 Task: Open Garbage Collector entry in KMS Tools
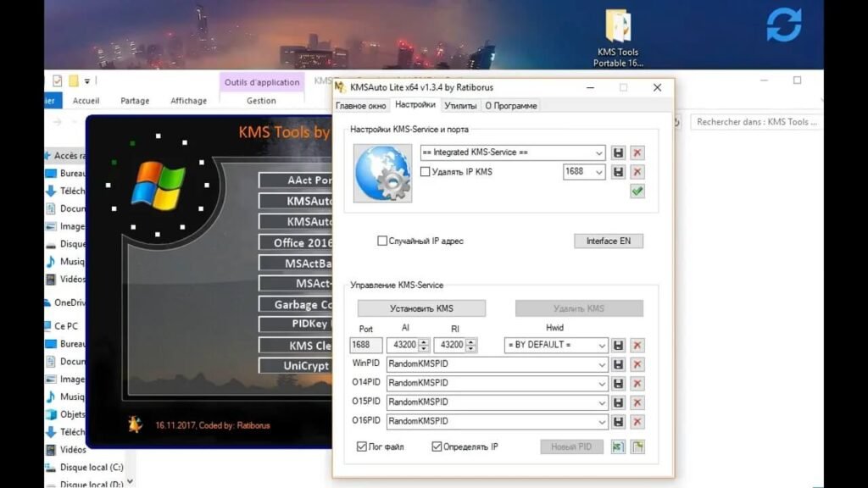(x=296, y=304)
